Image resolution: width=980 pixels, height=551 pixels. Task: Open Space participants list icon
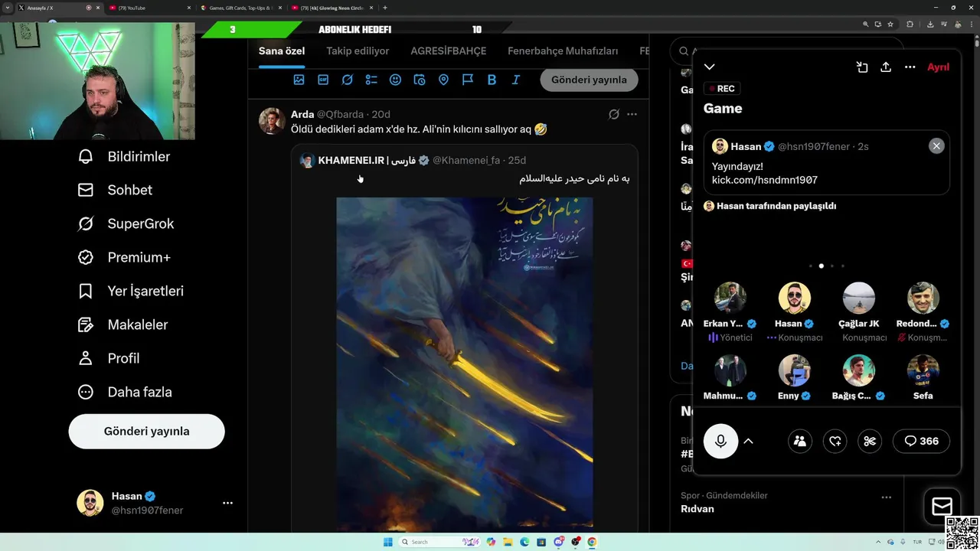800,441
